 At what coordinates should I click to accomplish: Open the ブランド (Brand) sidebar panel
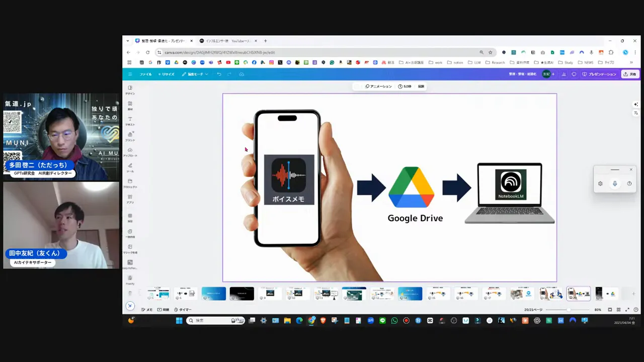click(130, 136)
